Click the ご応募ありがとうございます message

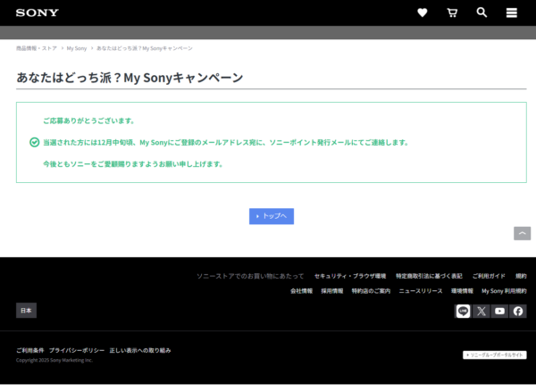coord(88,121)
